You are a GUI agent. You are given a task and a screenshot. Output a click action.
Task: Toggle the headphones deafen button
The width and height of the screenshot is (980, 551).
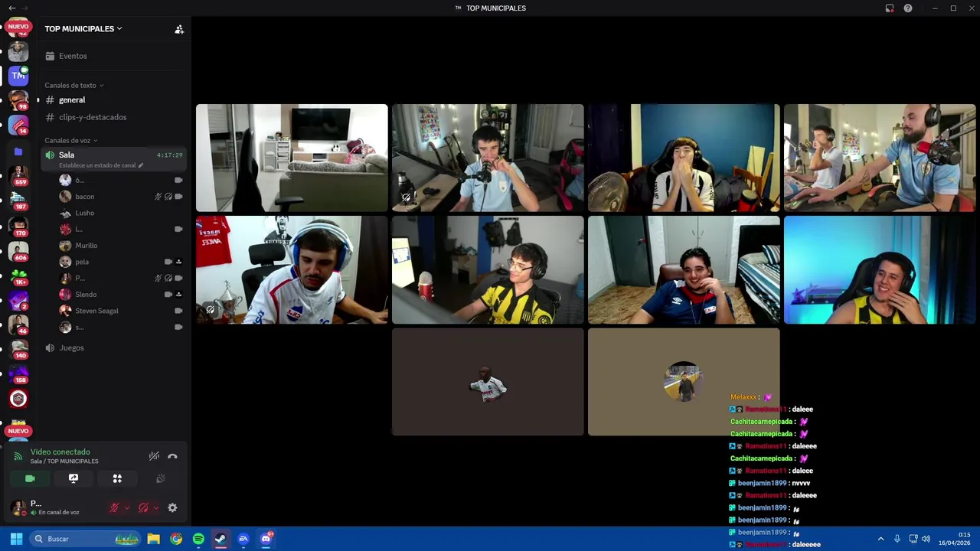click(x=143, y=507)
